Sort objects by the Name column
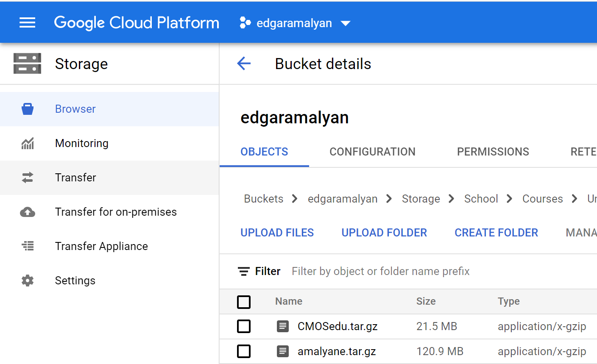Screen dimensions: 597x364 click(289, 301)
